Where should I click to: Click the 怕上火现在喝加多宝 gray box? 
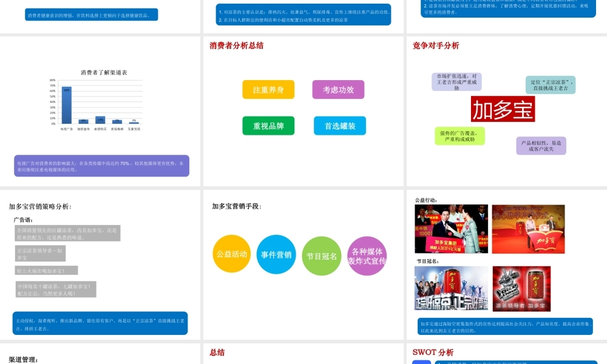click(x=47, y=271)
